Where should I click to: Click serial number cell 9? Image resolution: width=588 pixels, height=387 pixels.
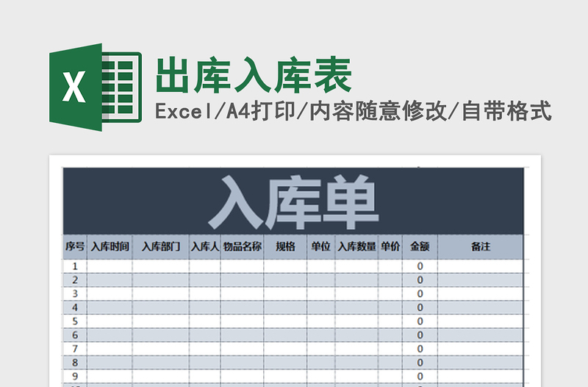pyautogui.click(x=75, y=377)
